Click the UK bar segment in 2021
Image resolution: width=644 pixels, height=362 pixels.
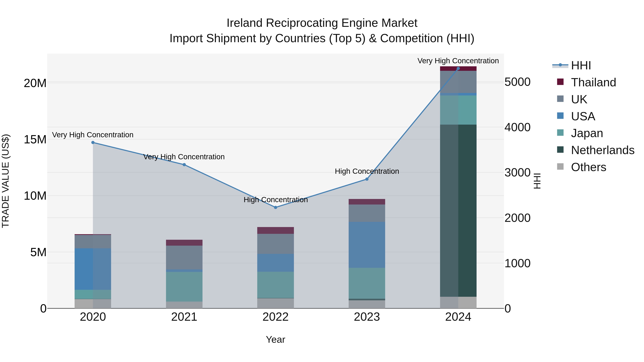click(x=184, y=258)
